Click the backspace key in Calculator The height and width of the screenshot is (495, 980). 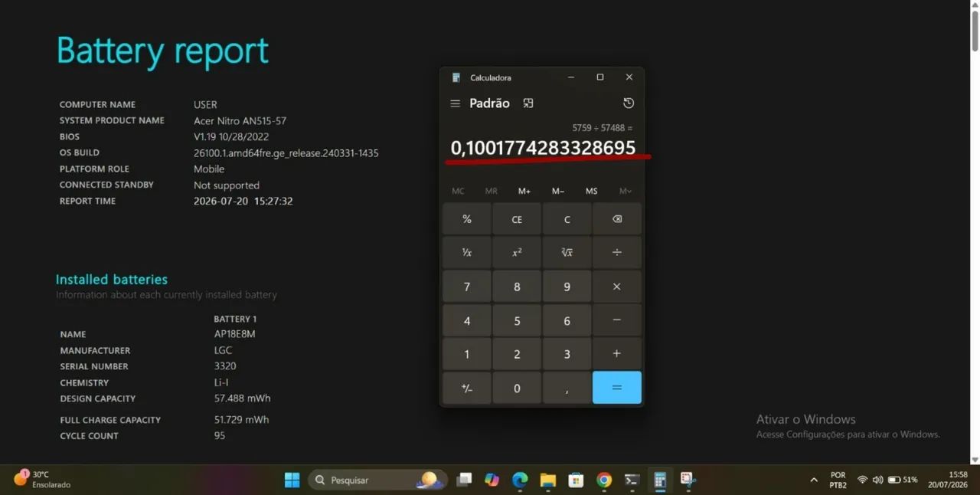(617, 219)
